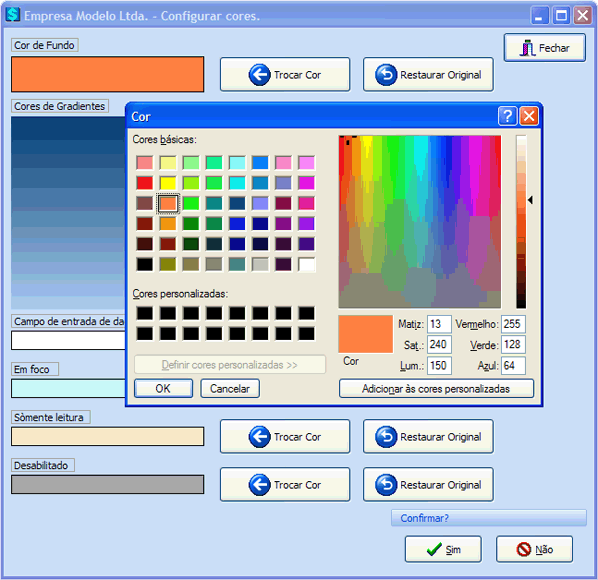Image resolution: width=598 pixels, height=580 pixels.
Task: Click the red prohibited Não button
Action: [534, 549]
